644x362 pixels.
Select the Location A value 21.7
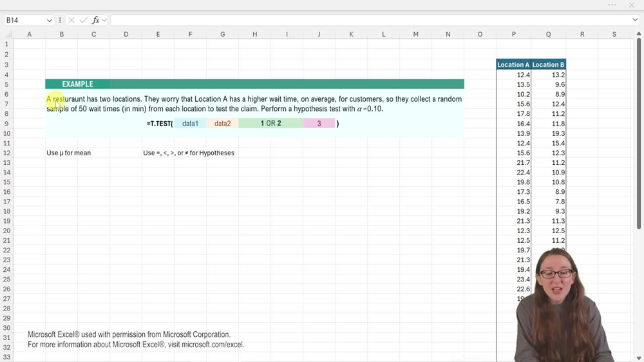point(513,163)
